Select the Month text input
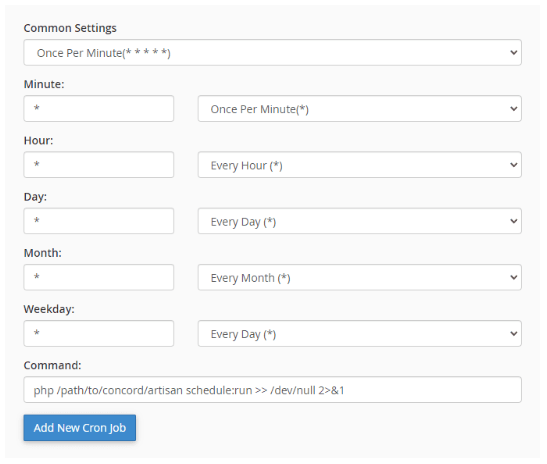 tap(99, 277)
